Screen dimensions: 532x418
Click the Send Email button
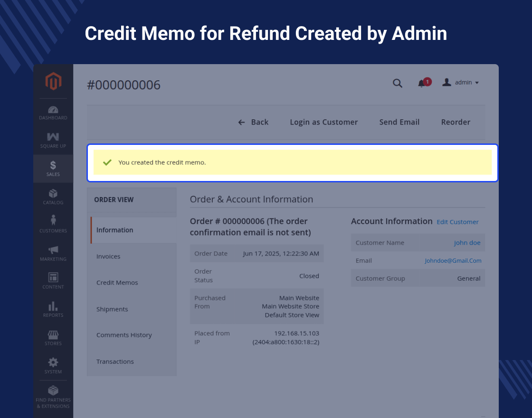pyautogui.click(x=399, y=122)
